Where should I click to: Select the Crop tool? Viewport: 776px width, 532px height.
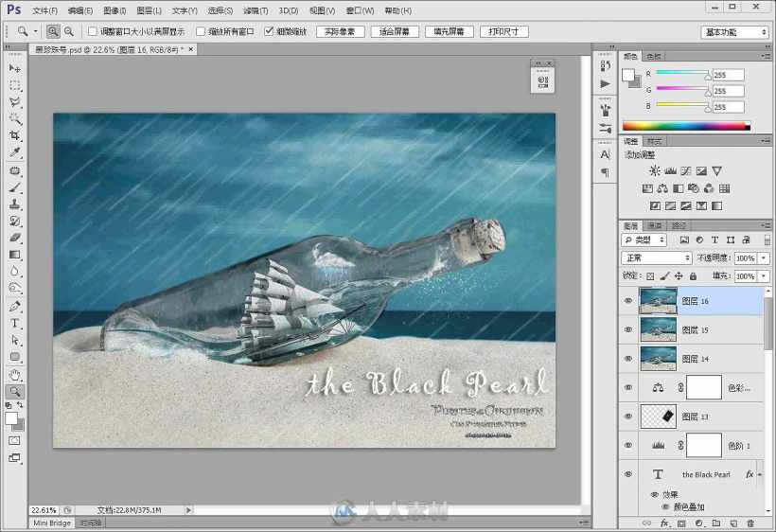click(x=15, y=135)
